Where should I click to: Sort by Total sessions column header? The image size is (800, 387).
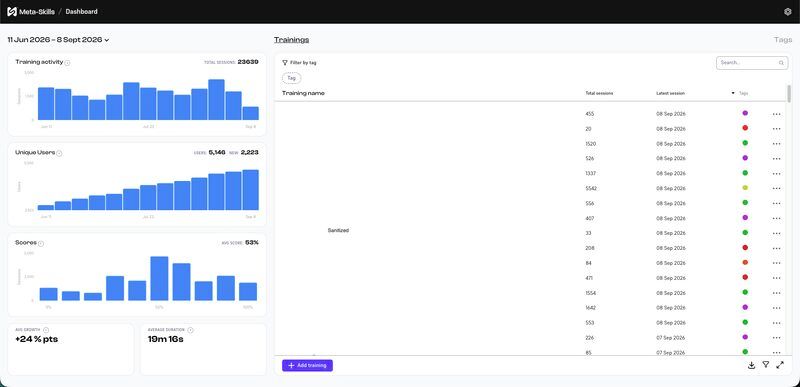[599, 93]
